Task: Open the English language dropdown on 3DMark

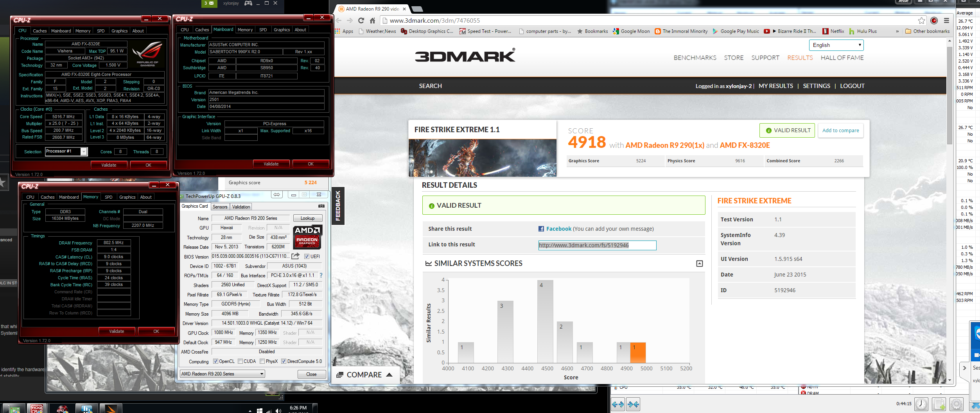Action: click(x=836, y=45)
